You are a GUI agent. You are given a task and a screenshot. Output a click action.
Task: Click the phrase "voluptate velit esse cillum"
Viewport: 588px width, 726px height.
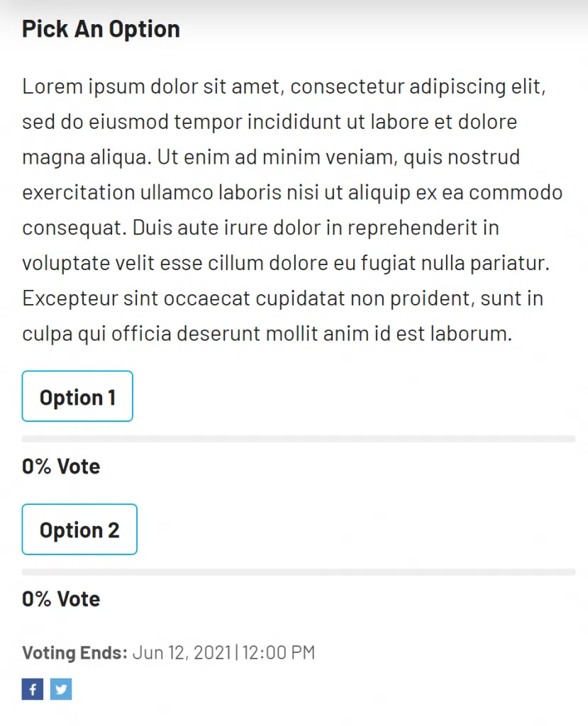click(x=152, y=263)
